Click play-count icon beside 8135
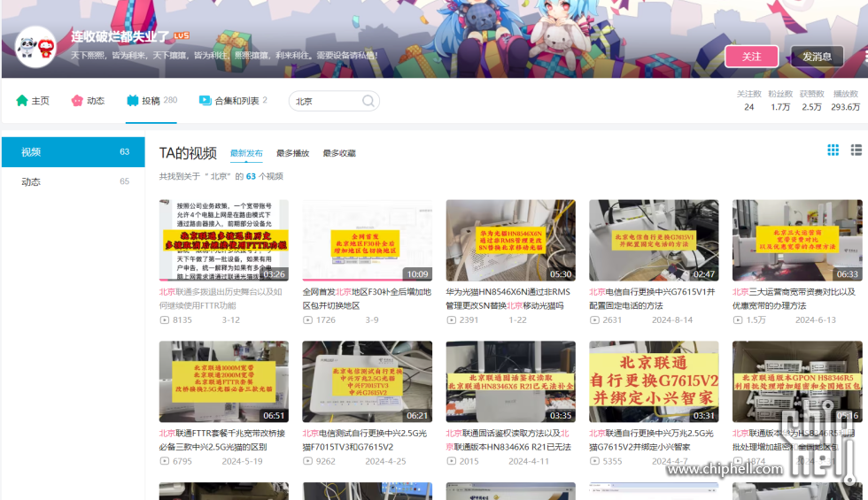 [x=165, y=319]
